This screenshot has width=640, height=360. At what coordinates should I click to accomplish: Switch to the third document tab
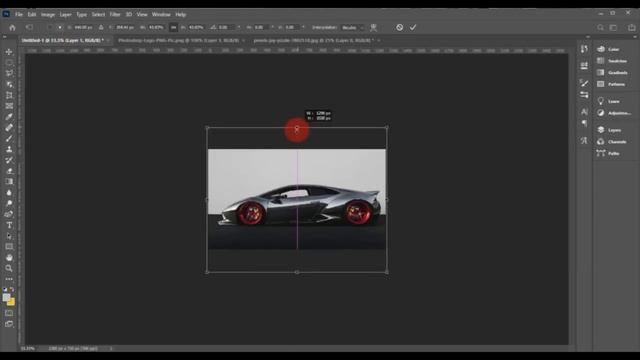313,40
